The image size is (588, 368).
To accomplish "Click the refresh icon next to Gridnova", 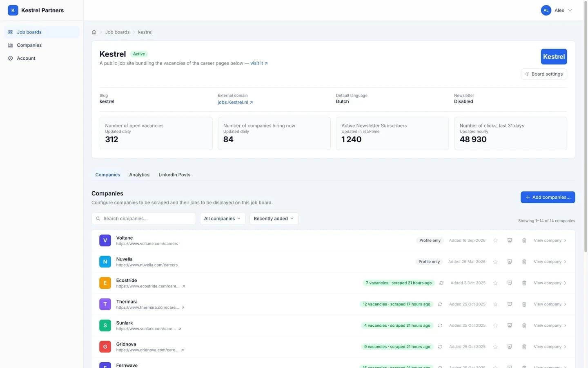I will pos(440,347).
